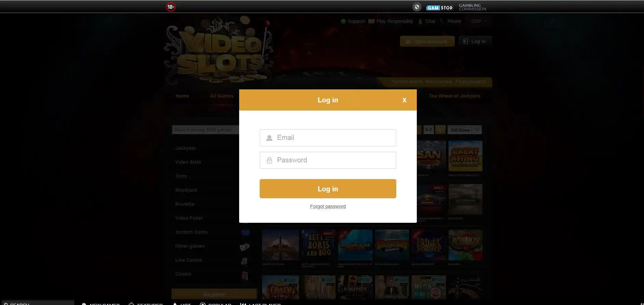Select Jackpots in the sidebar

(186, 148)
